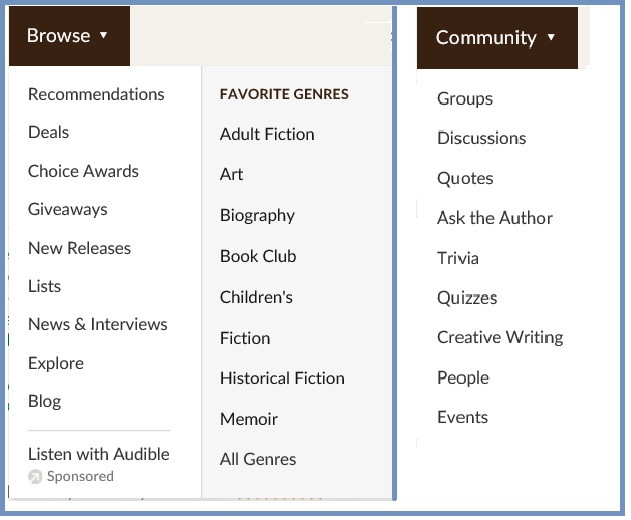Open Groups in Community menu
The width and height of the screenshot is (631, 520).
coord(464,98)
